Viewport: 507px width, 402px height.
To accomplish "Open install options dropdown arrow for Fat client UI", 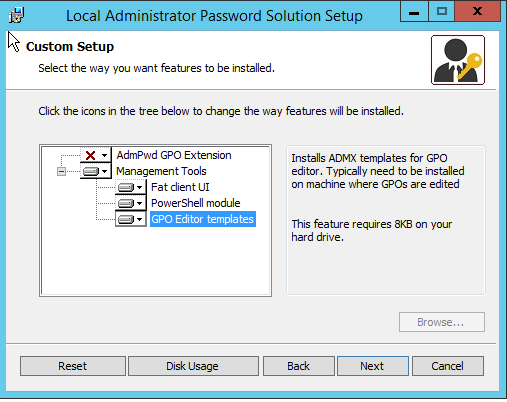I will [140, 187].
